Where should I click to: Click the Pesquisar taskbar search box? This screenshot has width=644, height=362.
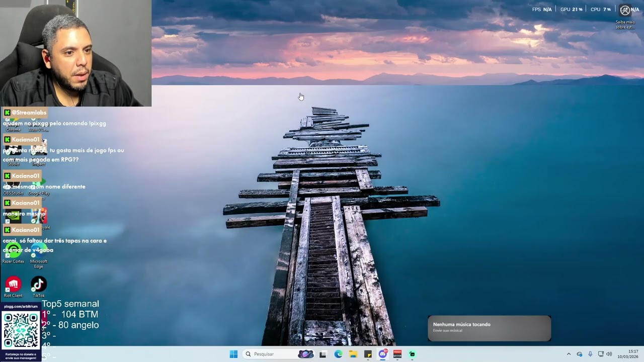click(279, 354)
